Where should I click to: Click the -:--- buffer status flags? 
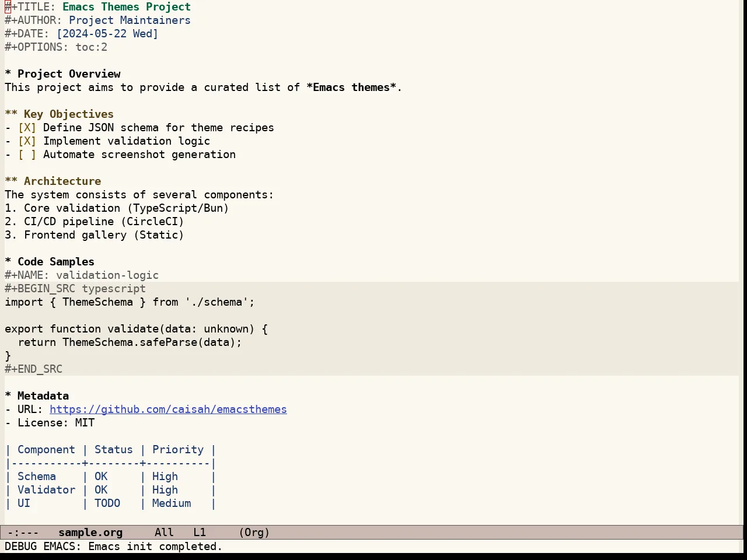(x=23, y=533)
